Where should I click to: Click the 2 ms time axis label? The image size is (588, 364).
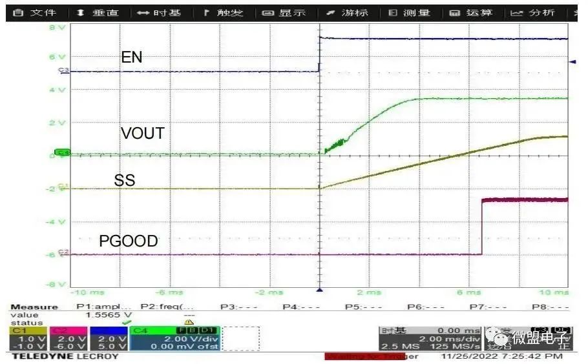(x=370, y=292)
